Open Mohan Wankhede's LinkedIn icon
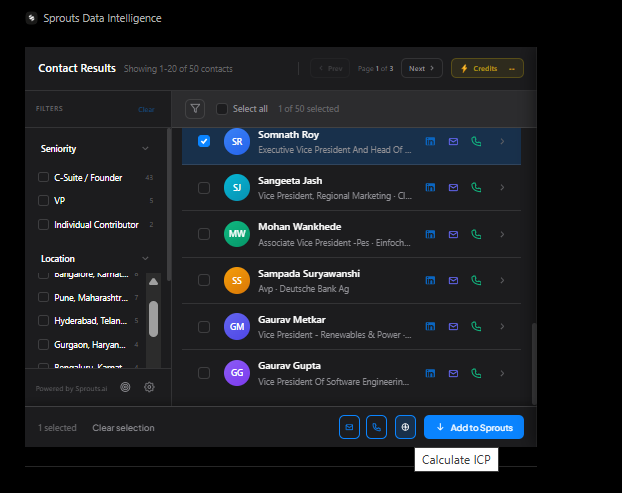 (x=430, y=234)
